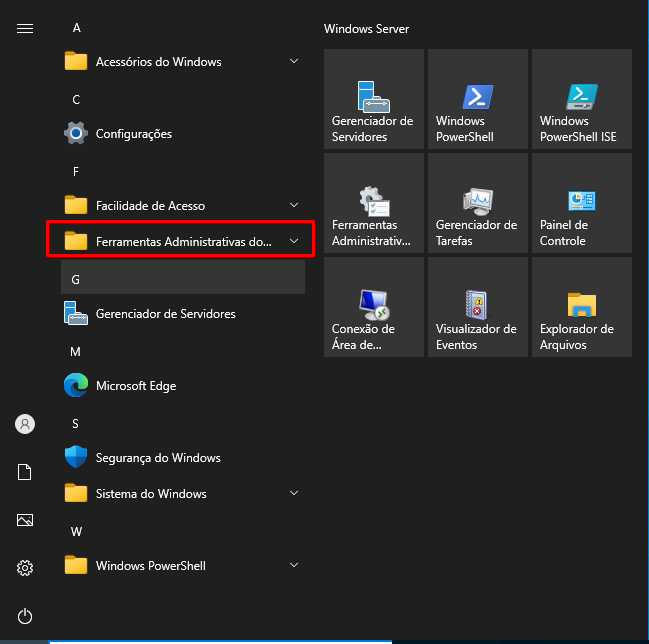The width and height of the screenshot is (649, 644).
Task: Expand Ferramentas Administrativas do... chevron
Action: coord(294,241)
